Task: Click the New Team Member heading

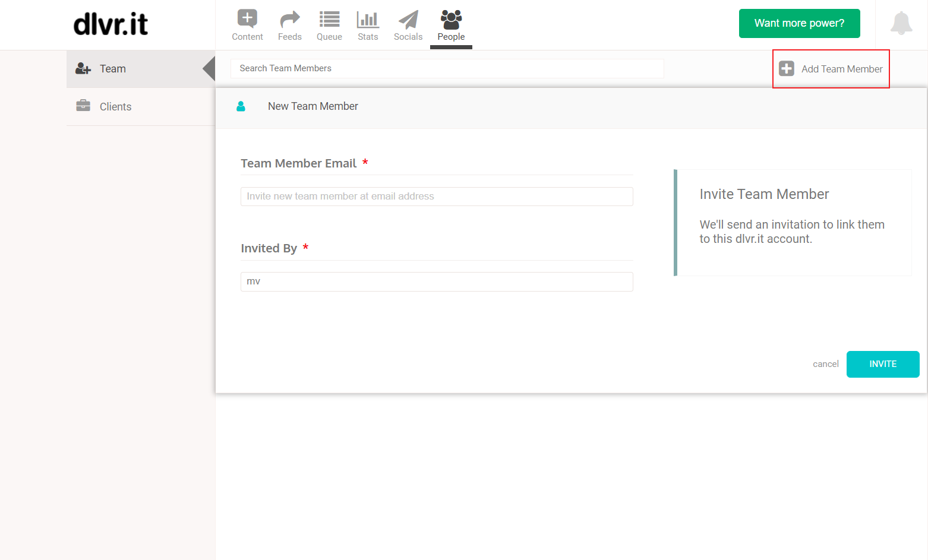Action: click(x=313, y=106)
